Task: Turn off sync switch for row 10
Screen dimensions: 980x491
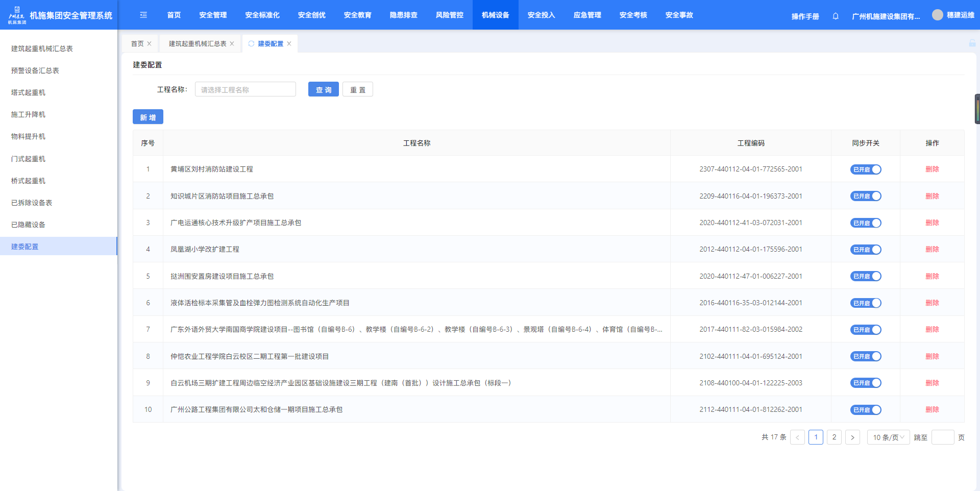Action: [866, 410]
